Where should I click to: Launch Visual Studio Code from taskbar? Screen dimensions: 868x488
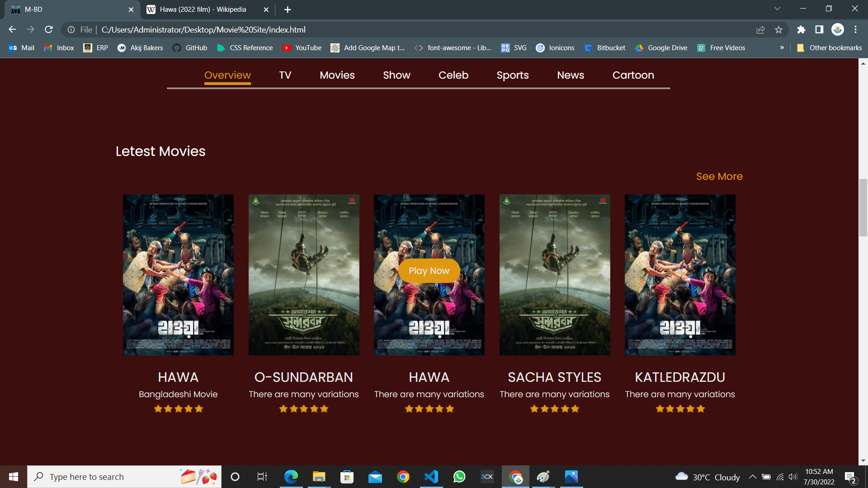[x=431, y=477]
